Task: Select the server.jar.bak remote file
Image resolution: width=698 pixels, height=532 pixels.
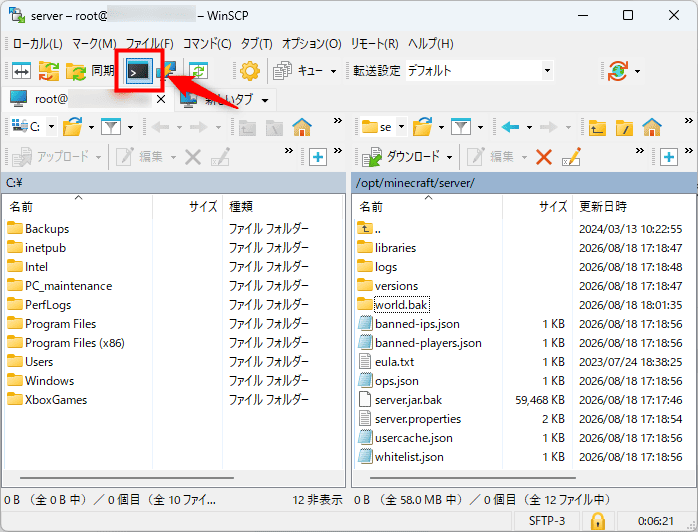Action: point(400,399)
